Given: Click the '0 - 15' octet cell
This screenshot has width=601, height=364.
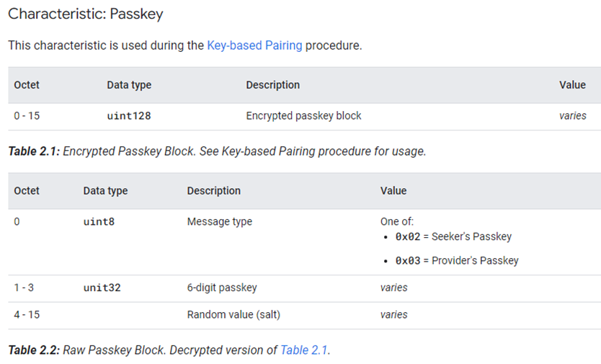Looking at the screenshot, I should pos(27,116).
